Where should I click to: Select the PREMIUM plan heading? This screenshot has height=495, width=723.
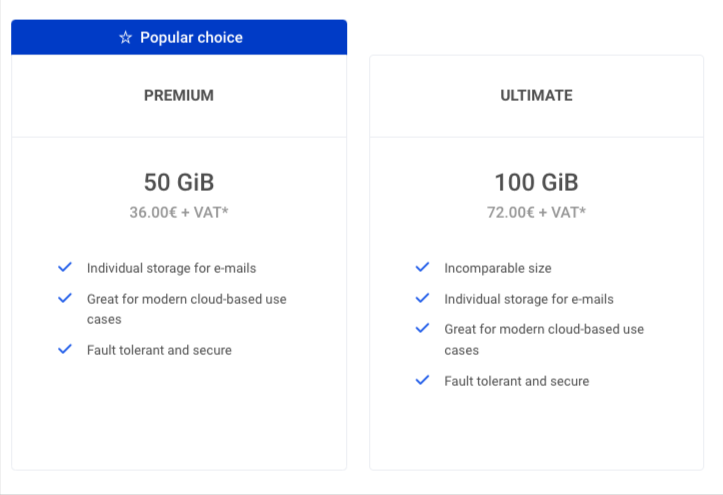click(179, 95)
